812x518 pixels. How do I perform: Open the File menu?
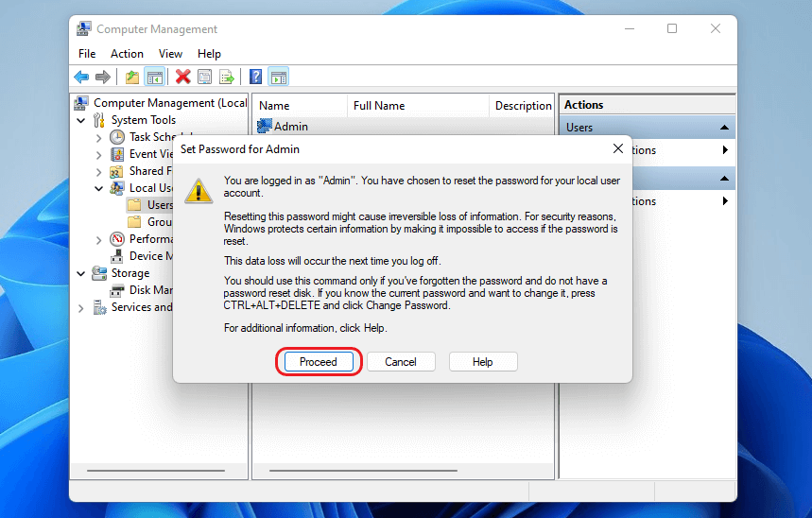point(87,54)
